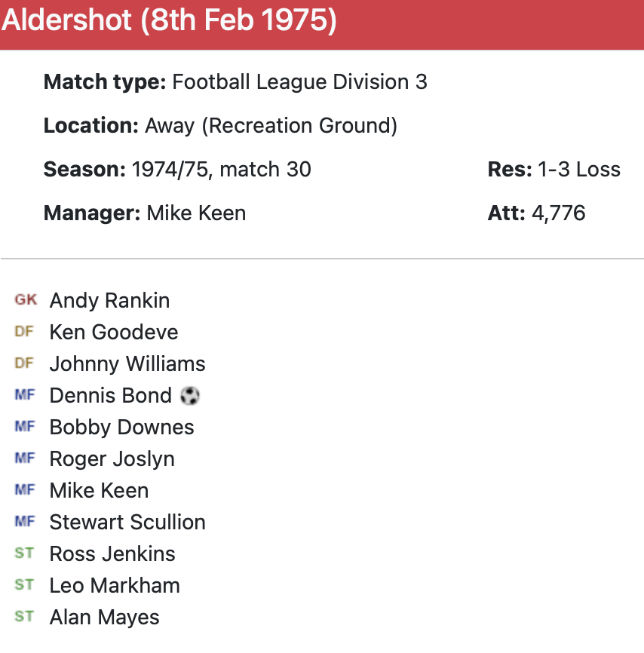Open Mike Keen in the midfield list
644x653 pixels.
[99, 490]
